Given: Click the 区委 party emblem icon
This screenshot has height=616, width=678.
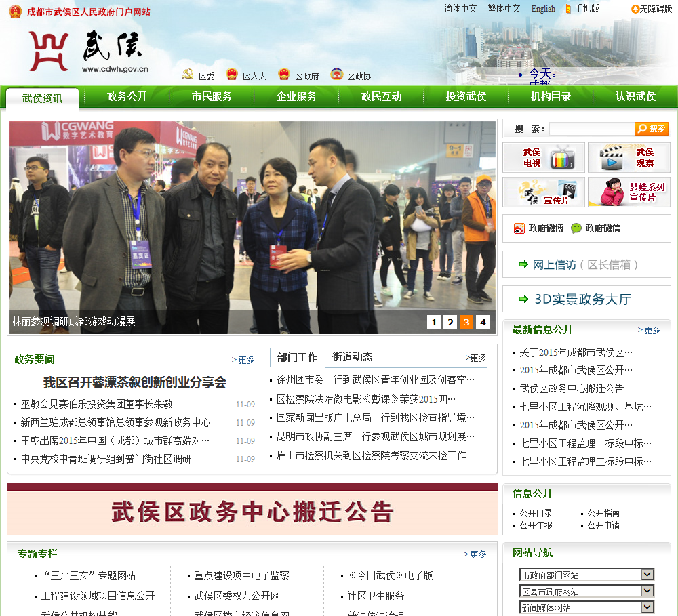Looking at the screenshot, I should (188, 75).
